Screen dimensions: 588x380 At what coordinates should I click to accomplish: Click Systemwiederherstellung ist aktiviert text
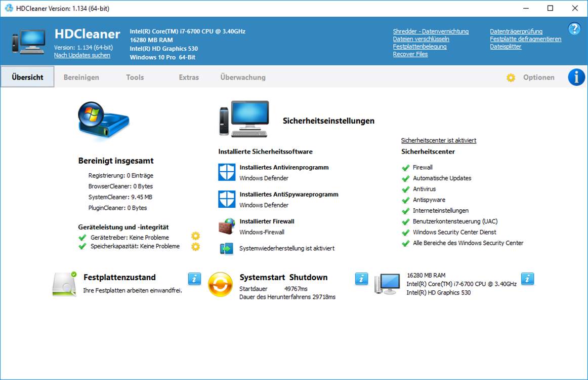pos(287,249)
